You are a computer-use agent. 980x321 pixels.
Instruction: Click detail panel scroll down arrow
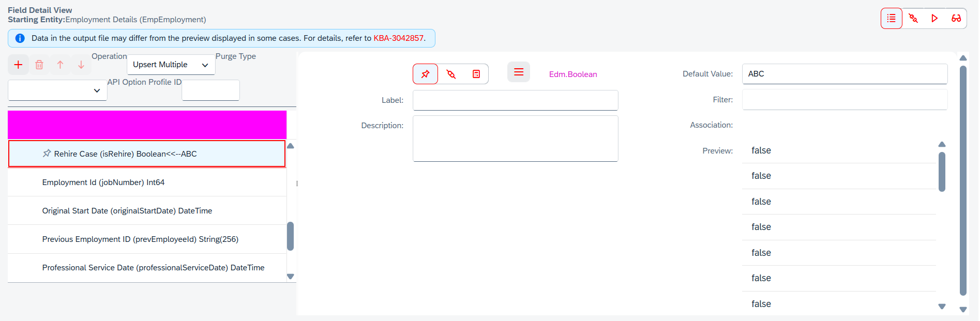963,310
